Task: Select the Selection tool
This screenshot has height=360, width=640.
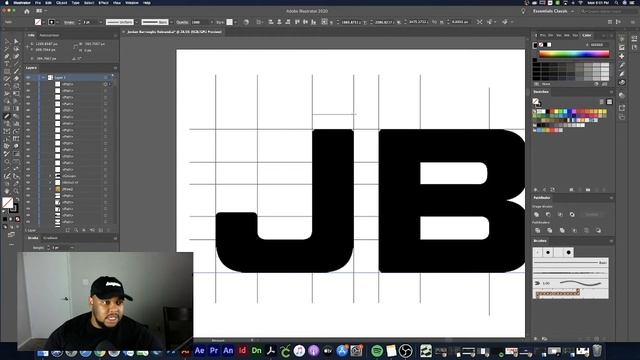Action: (7, 42)
